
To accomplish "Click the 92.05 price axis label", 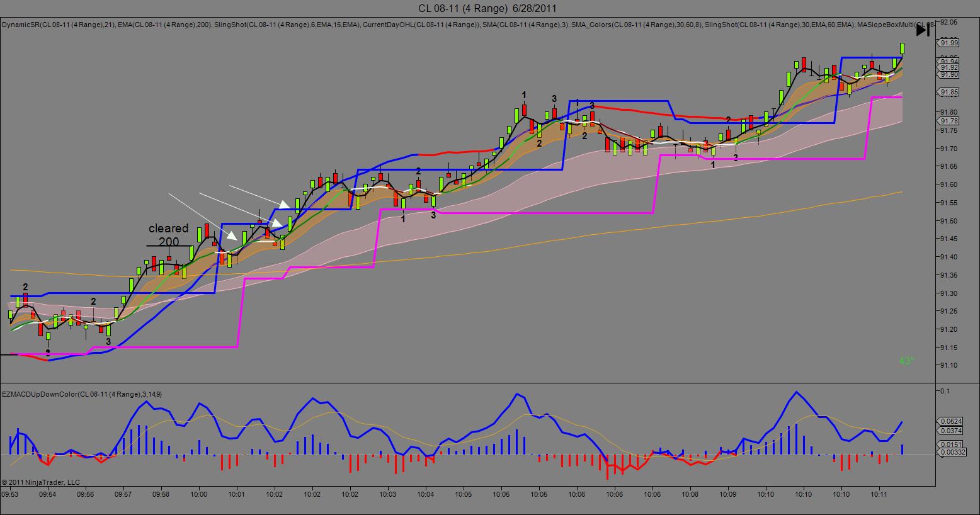I will pyautogui.click(x=949, y=22).
